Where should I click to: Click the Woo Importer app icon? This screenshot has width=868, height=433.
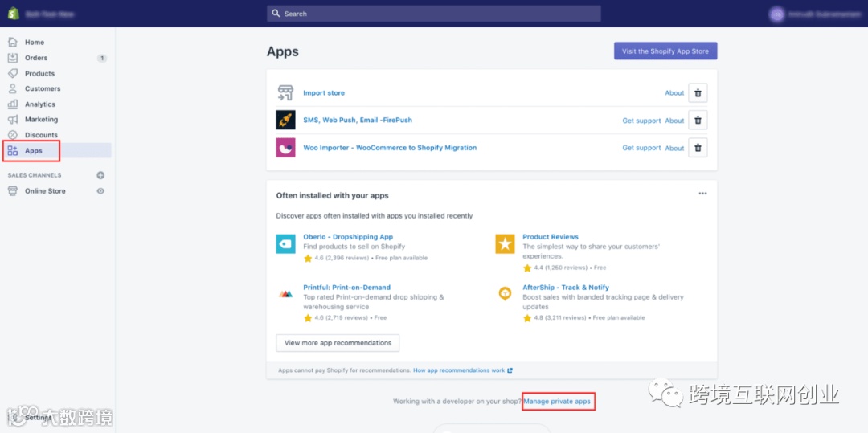[x=285, y=148]
